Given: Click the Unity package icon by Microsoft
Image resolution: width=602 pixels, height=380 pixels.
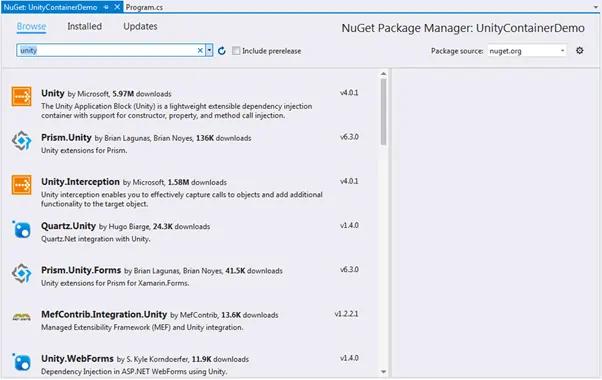Looking at the screenshot, I should [x=22, y=97].
